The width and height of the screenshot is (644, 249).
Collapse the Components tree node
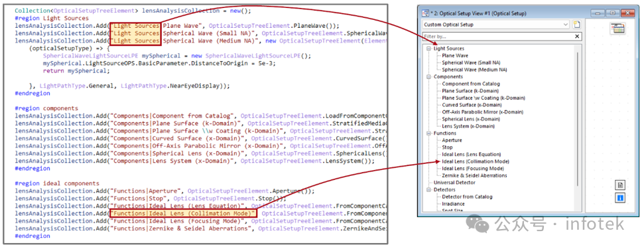tap(429, 77)
